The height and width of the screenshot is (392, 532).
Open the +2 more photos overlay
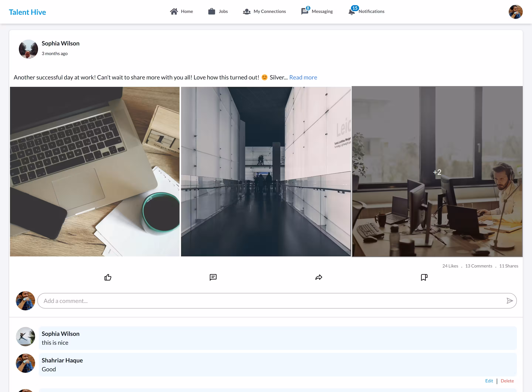(x=437, y=171)
